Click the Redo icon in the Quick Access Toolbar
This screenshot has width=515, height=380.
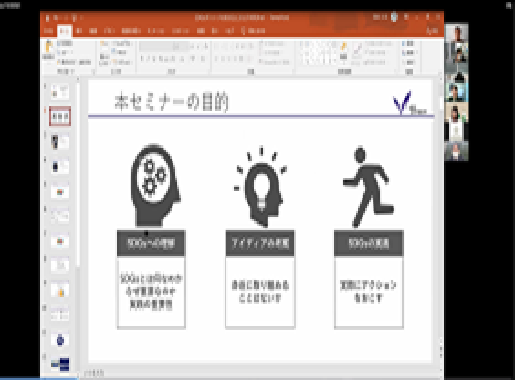point(65,18)
